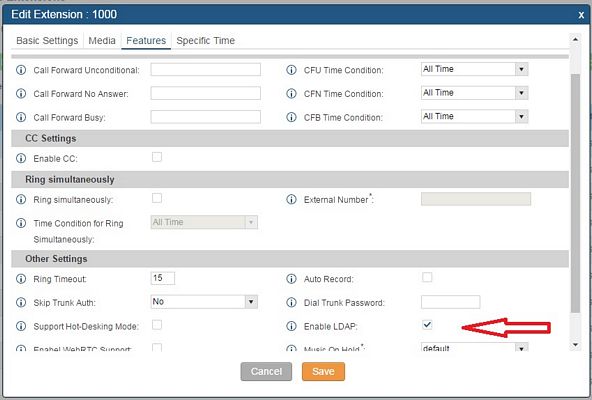This screenshot has width=592, height=400.
Task: Click info icon beside Enable CC
Action: pos(21,158)
